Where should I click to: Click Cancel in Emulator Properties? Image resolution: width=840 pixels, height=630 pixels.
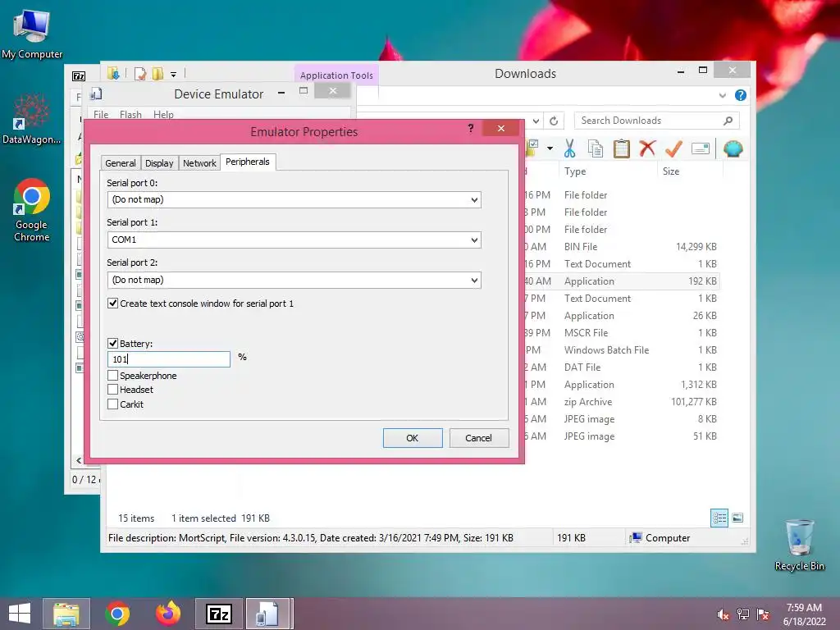click(478, 438)
